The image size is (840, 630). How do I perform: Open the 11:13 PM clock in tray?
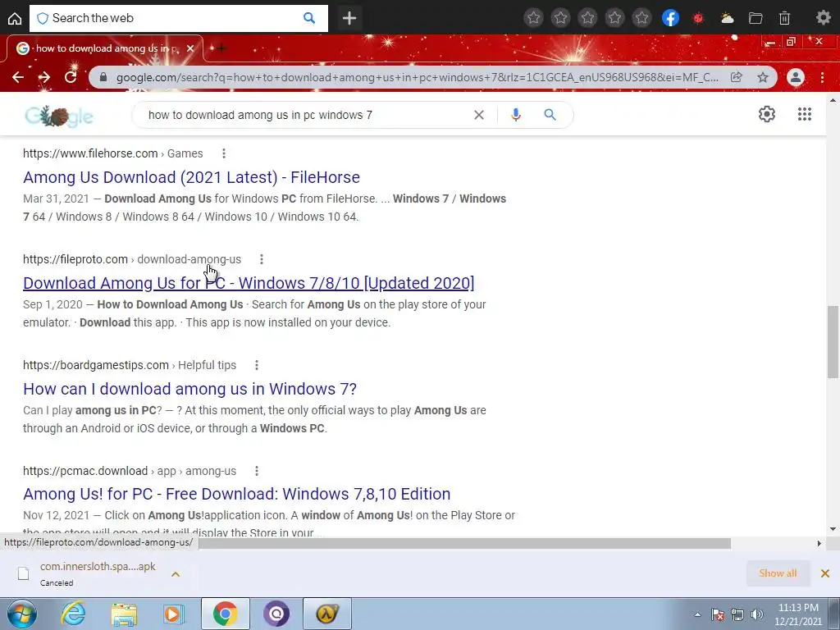(x=798, y=614)
